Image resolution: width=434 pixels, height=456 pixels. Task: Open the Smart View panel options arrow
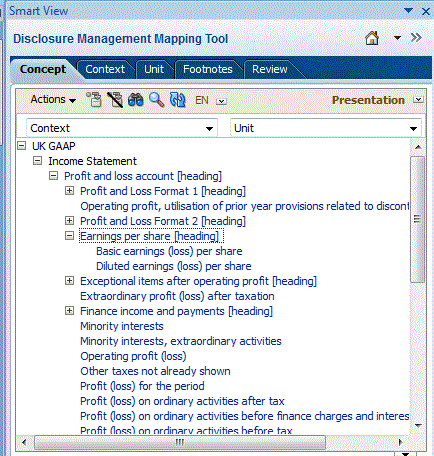point(408,11)
